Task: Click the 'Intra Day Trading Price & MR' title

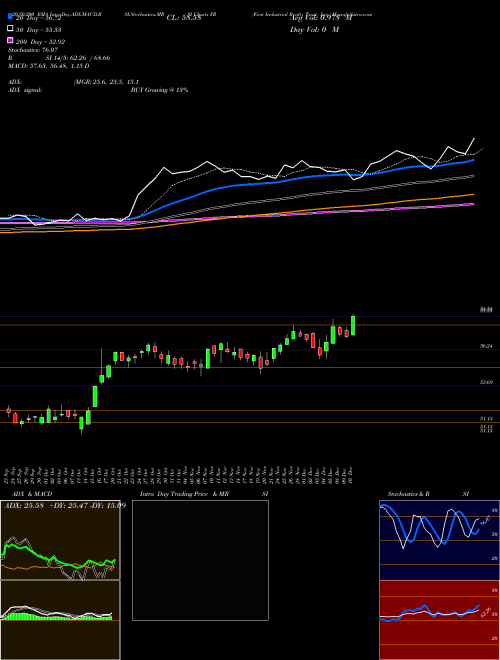Action: [184, 494]
